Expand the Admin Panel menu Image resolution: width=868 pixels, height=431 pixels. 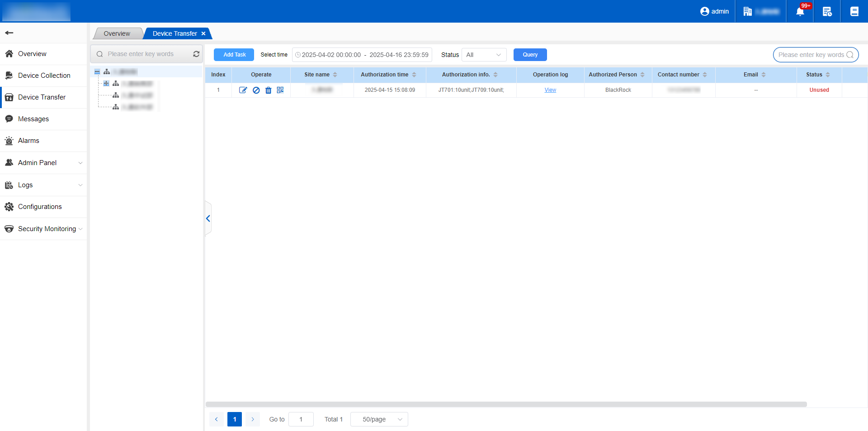43,163
